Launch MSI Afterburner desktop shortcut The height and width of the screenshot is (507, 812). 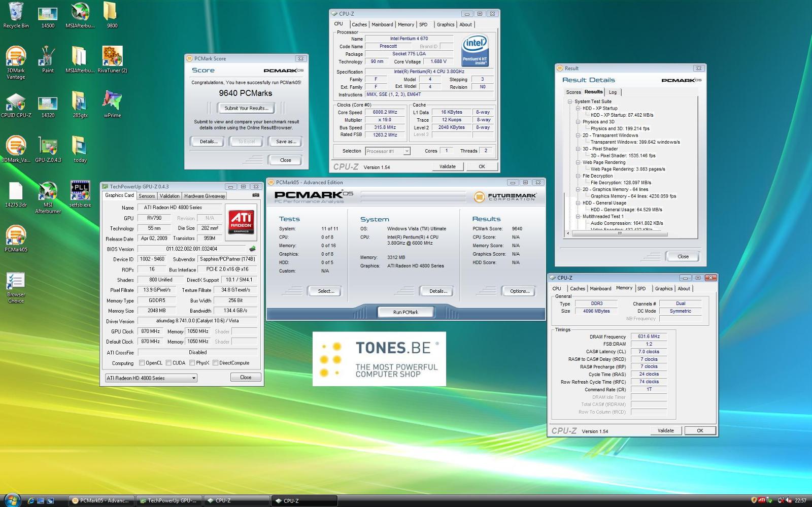[x=48, y=197]
